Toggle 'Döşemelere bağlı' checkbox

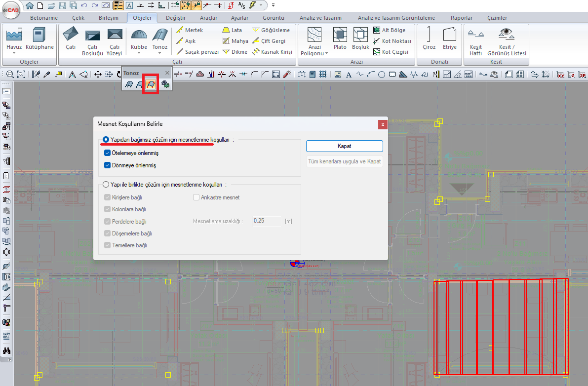point(107,233)
